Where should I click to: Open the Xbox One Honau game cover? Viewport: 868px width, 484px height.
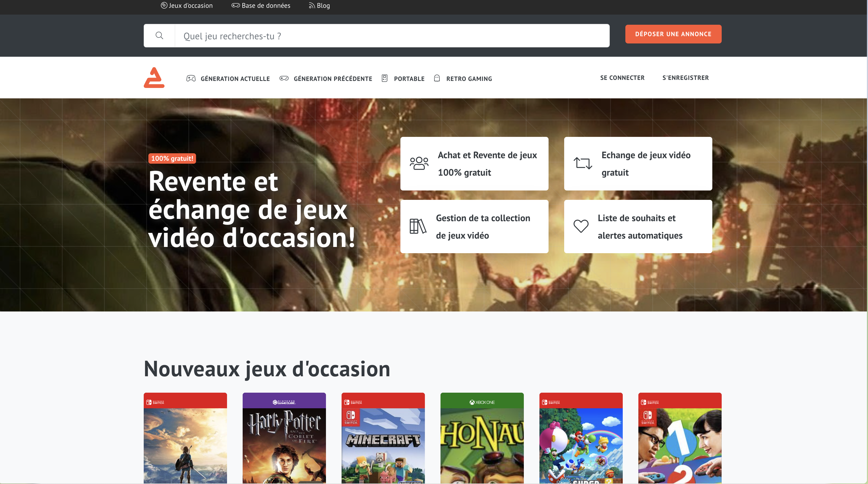(482, 445)
